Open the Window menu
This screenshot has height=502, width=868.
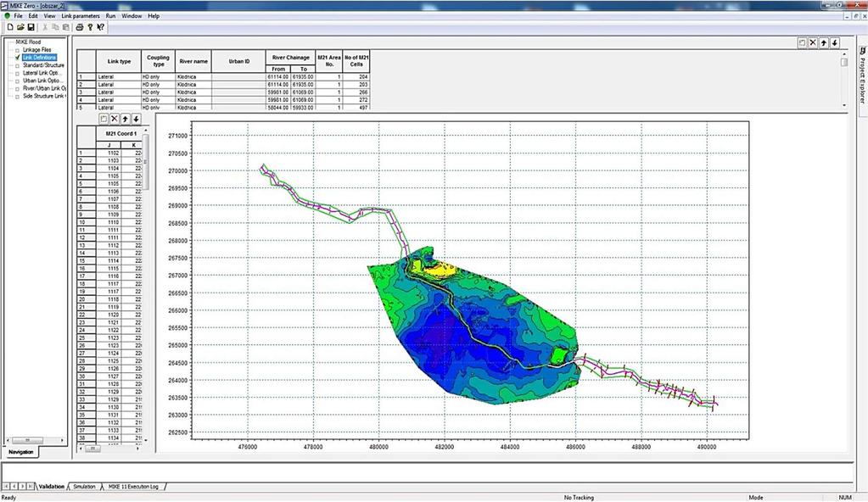[132, 16]
